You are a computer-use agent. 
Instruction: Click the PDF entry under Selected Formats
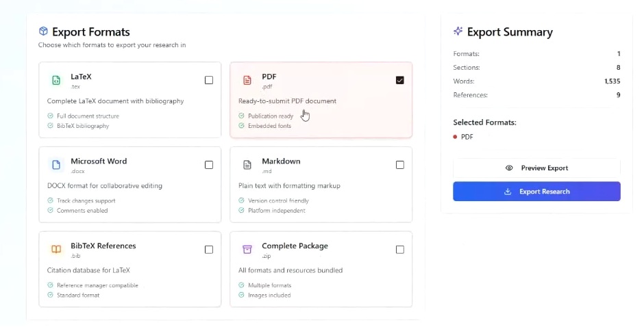[467, 137]
